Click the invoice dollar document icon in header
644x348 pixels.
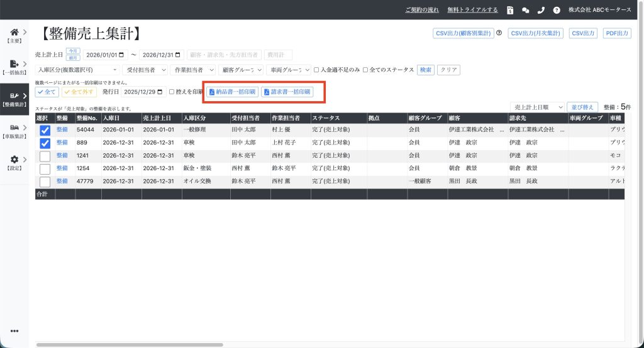tap(511, 10)
